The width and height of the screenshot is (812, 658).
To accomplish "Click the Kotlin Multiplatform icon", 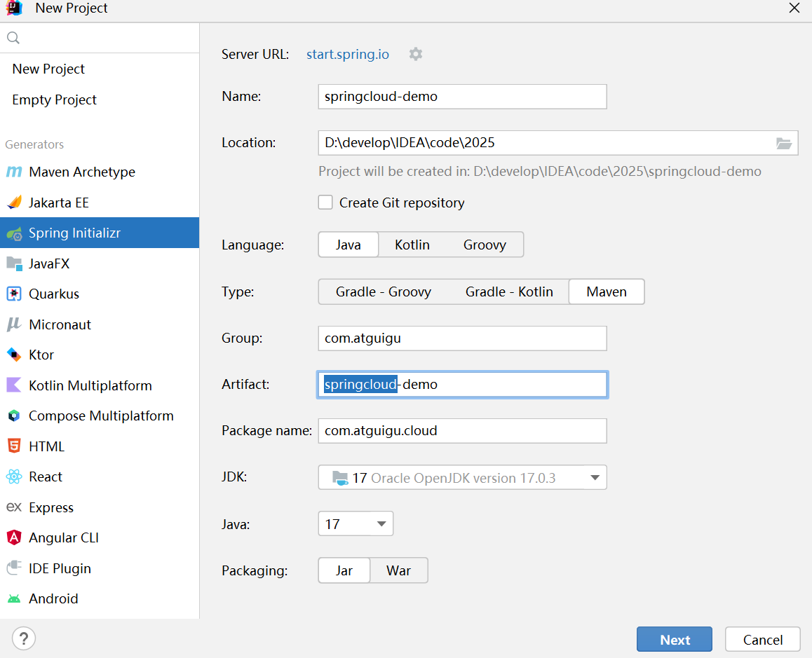I will coord(14,385).
